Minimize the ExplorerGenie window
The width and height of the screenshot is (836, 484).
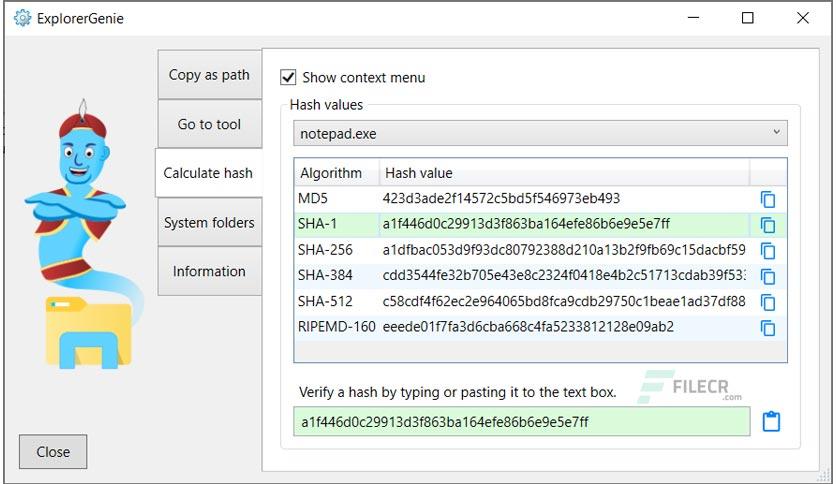[693, 18]
